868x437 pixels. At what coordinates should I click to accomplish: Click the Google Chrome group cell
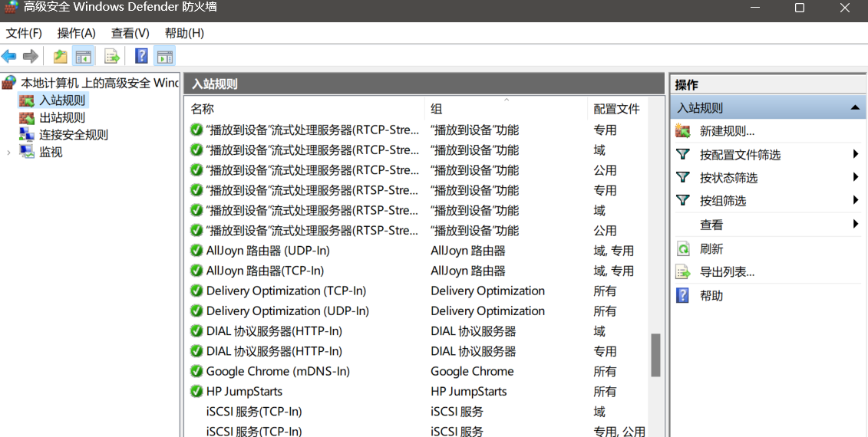point(472,371)
